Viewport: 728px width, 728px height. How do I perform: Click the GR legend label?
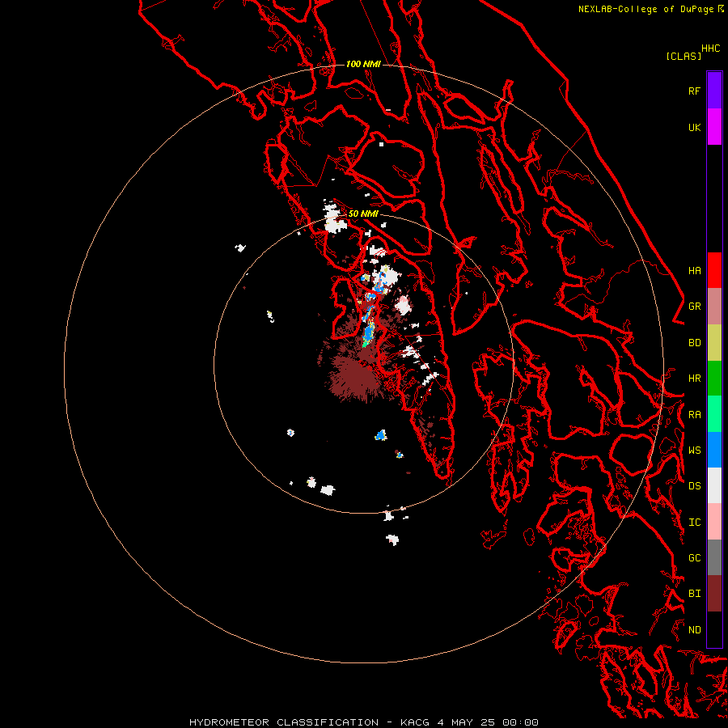point(694,307)
